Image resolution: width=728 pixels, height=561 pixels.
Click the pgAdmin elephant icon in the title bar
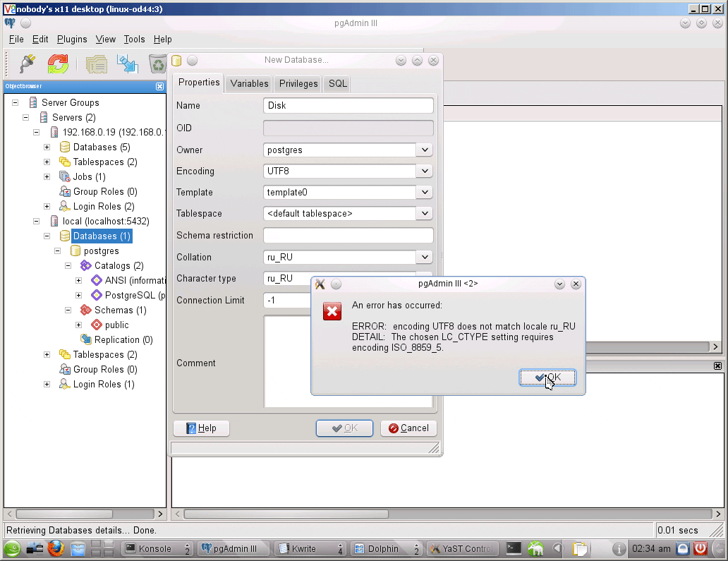(x=10, y=23)
